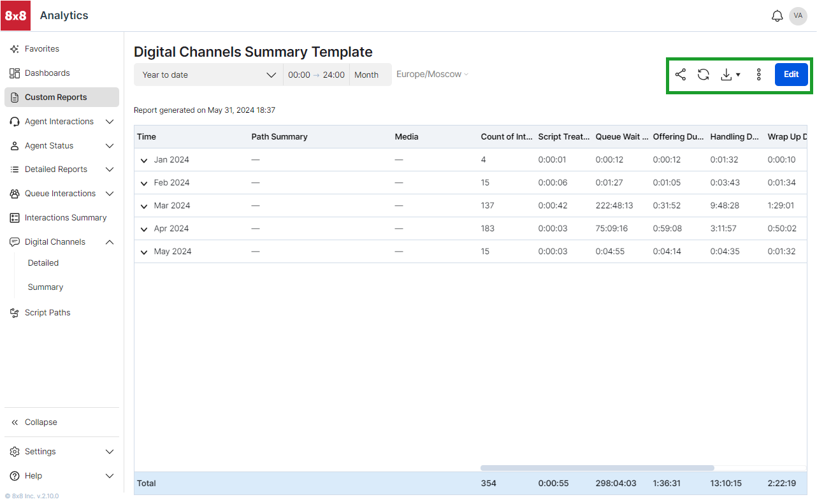Expand the Settings sidebar menu

tap(109, 451)
